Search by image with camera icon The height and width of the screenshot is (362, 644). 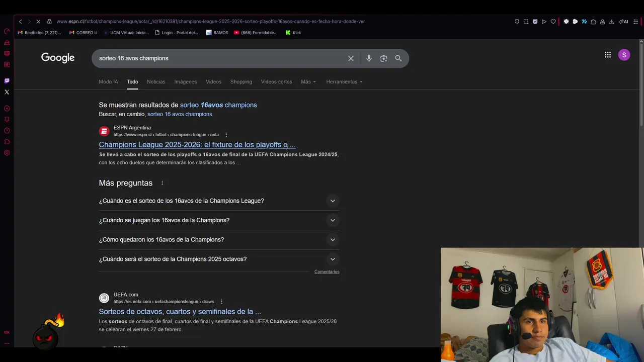tap(384, 58)
